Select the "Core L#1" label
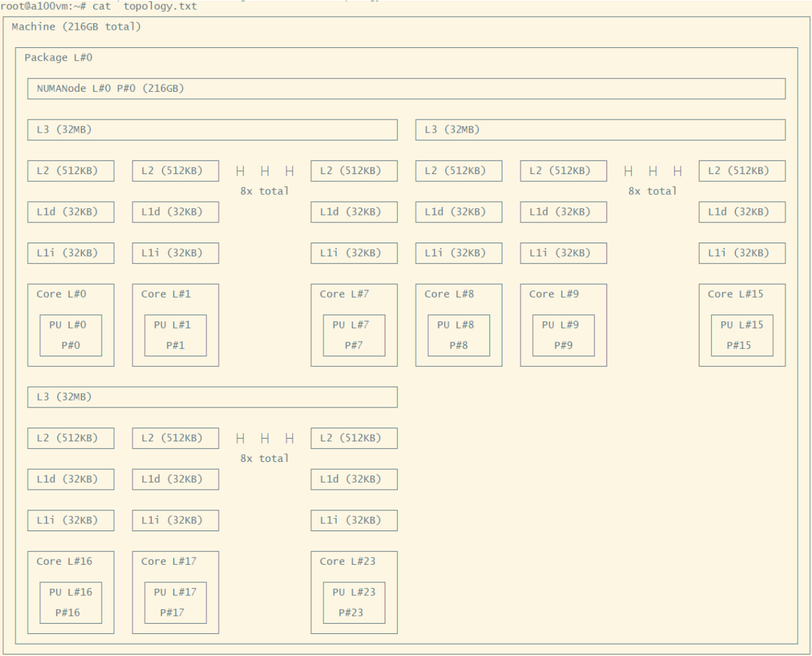The width and height of the screenshot is (812, 656). click(166, 294)
